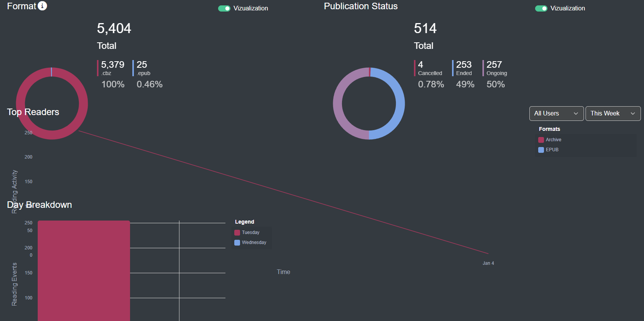Click the Ended blue donut segment
This screenshot has height=321, width=644.
tap(400, 104)
